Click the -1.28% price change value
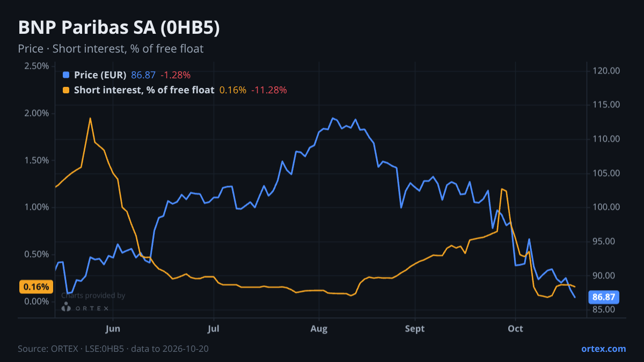Viewport: 644px width, 362px height. [x=175, y=75]
